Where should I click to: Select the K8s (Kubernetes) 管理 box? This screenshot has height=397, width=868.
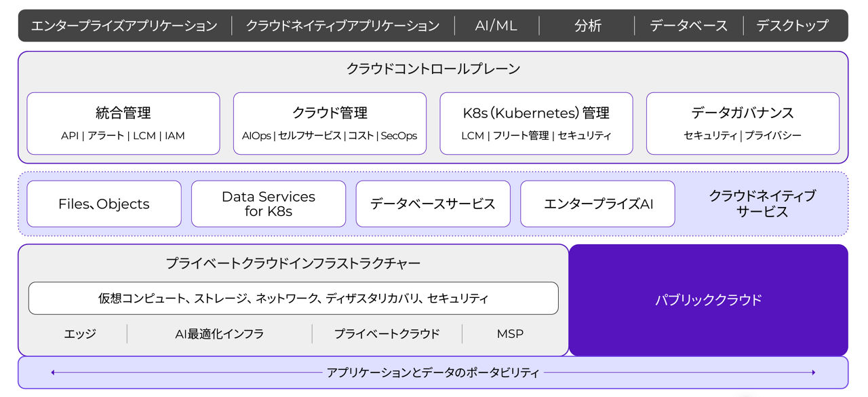coord(536,122)
